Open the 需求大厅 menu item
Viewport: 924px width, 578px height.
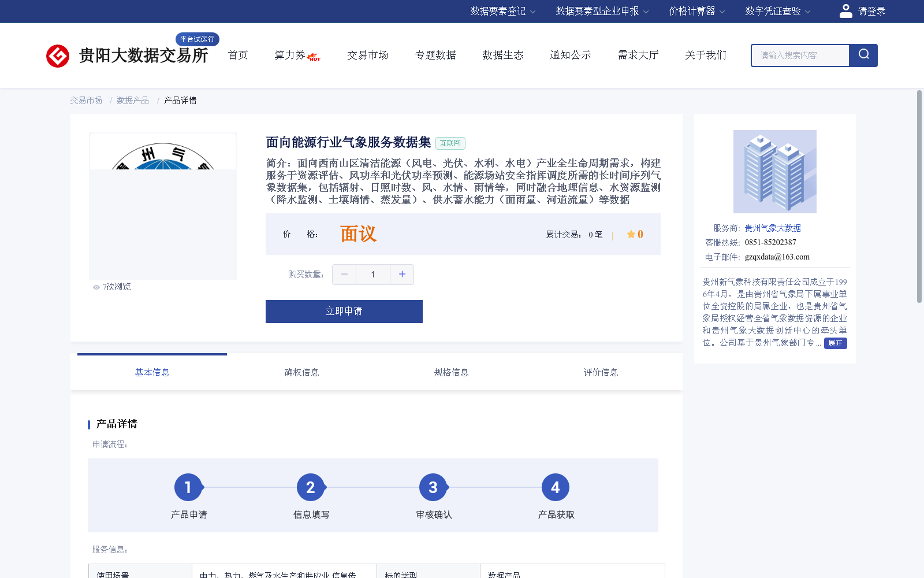(x=638, y=55)
